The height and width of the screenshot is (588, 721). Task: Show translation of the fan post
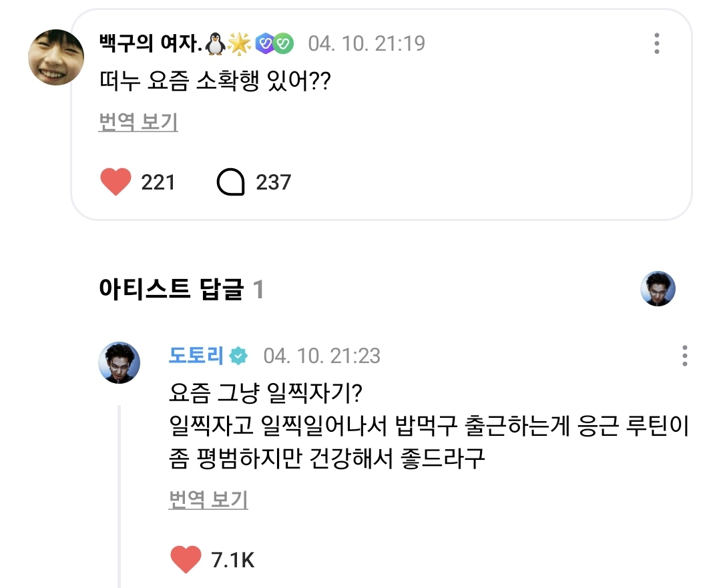[x=138, y=122]
